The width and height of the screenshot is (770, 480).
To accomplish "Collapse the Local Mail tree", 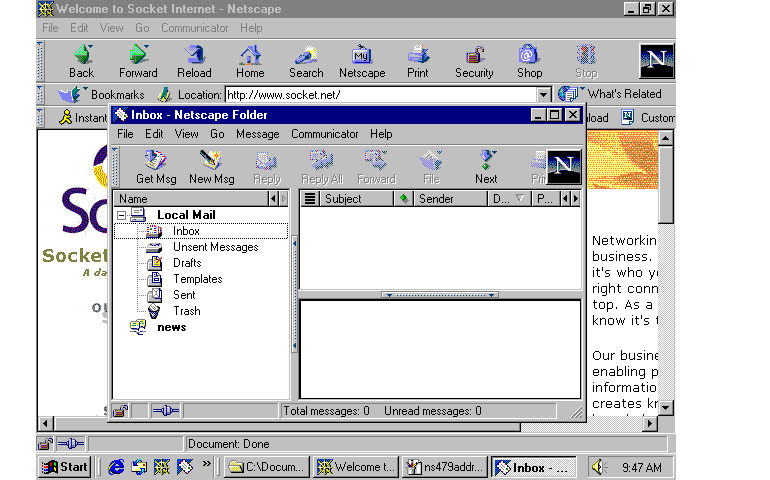I will click(x=121, y=215).
